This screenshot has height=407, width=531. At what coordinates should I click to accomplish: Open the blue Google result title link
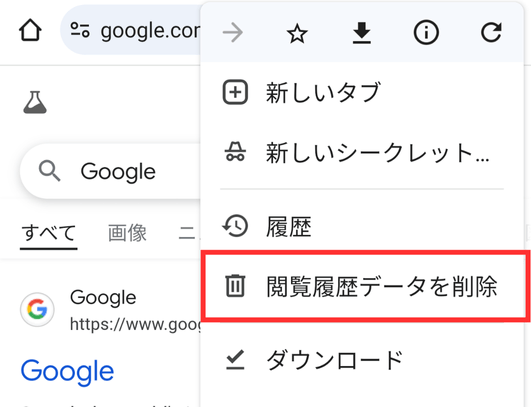67,372
